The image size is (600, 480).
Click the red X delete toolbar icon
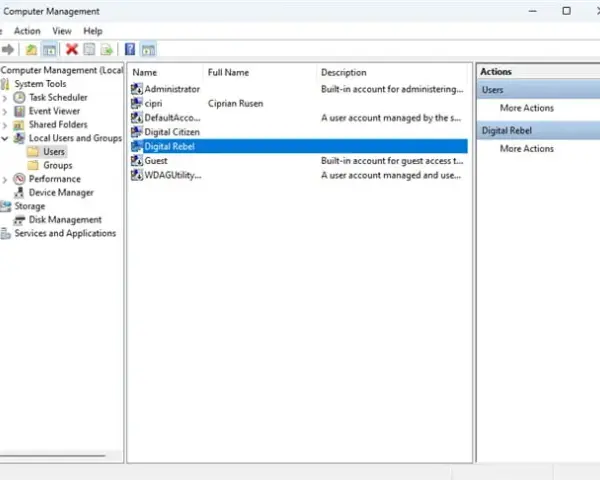[72, 49]
